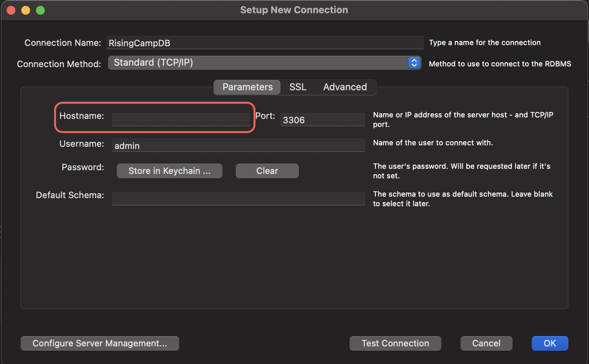589x364 pixels.
Task: Click the Test Connection button
Action: tap(395, 343)
